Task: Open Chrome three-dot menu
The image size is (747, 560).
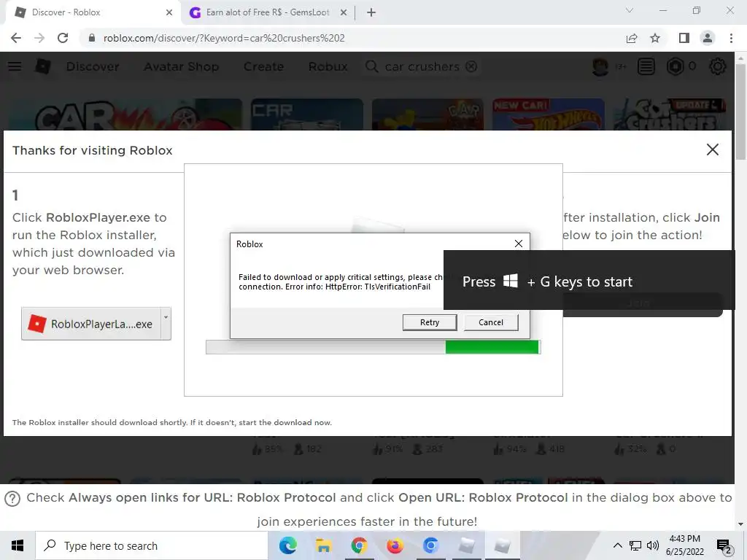Action: click(x=731, y=38)
